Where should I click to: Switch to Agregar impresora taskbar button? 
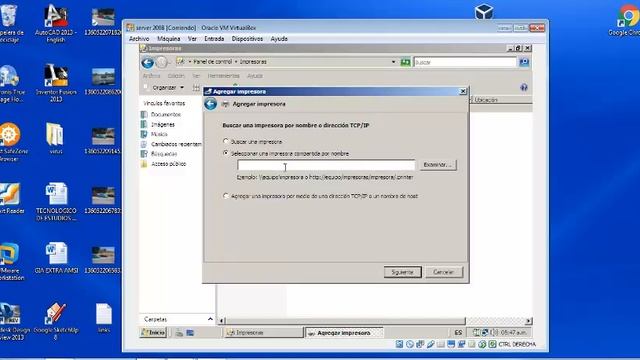click(x=344, y=333)
